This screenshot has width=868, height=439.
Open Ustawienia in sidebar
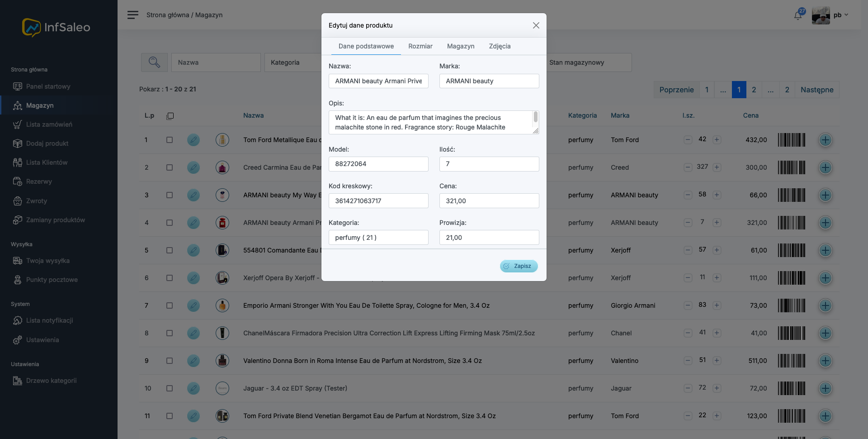[42, 340]
